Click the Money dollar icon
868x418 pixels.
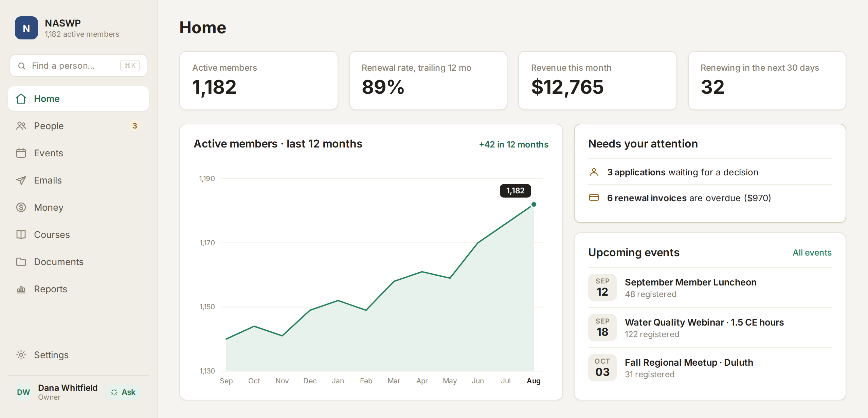tap(21, 207)
